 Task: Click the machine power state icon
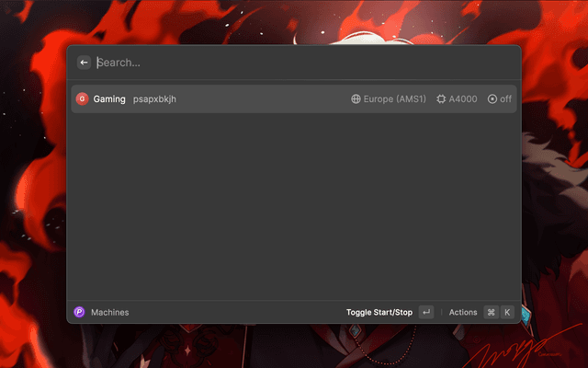click(x=492, y=98)
